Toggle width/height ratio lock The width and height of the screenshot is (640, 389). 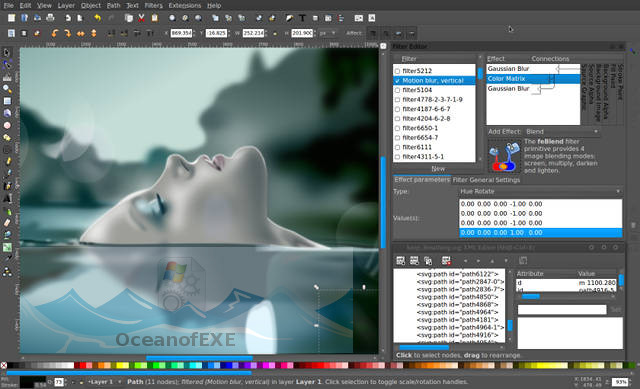click(275, 33)
